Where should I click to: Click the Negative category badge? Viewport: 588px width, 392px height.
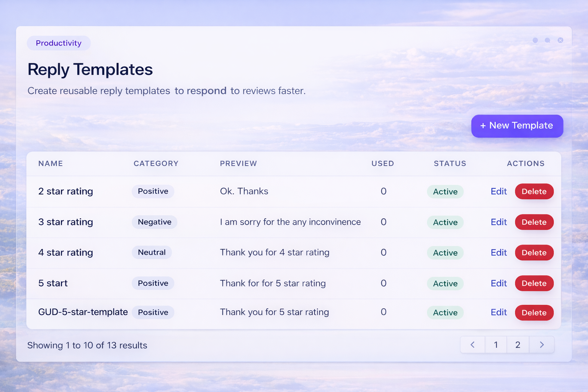154,222
